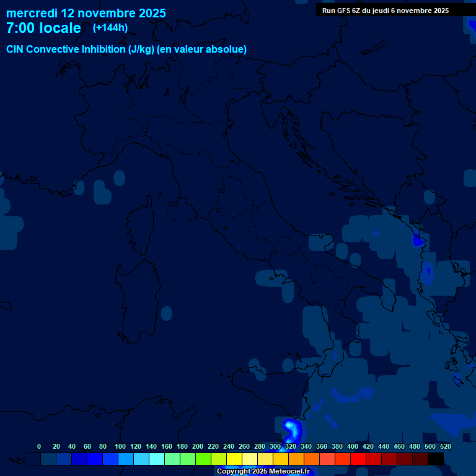Click the cyan legend swatch near 140
The height and width of the screenshot is (476, 476).
tap(157, 459)
